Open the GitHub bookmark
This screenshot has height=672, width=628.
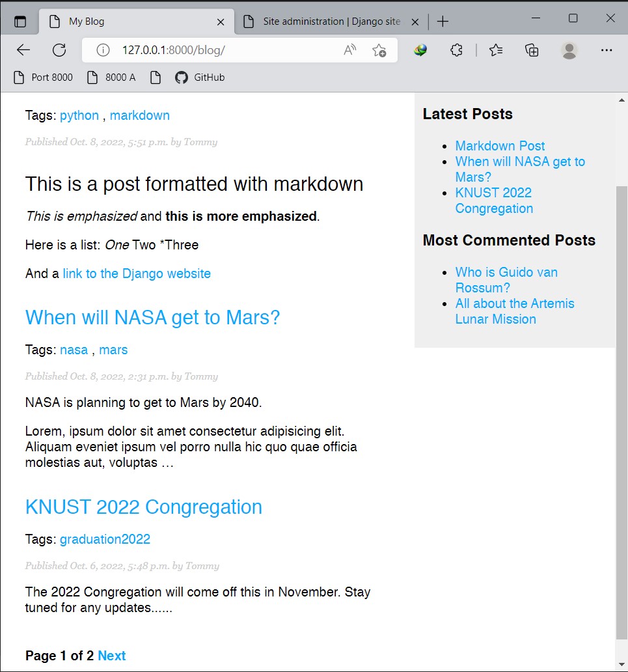200,77
